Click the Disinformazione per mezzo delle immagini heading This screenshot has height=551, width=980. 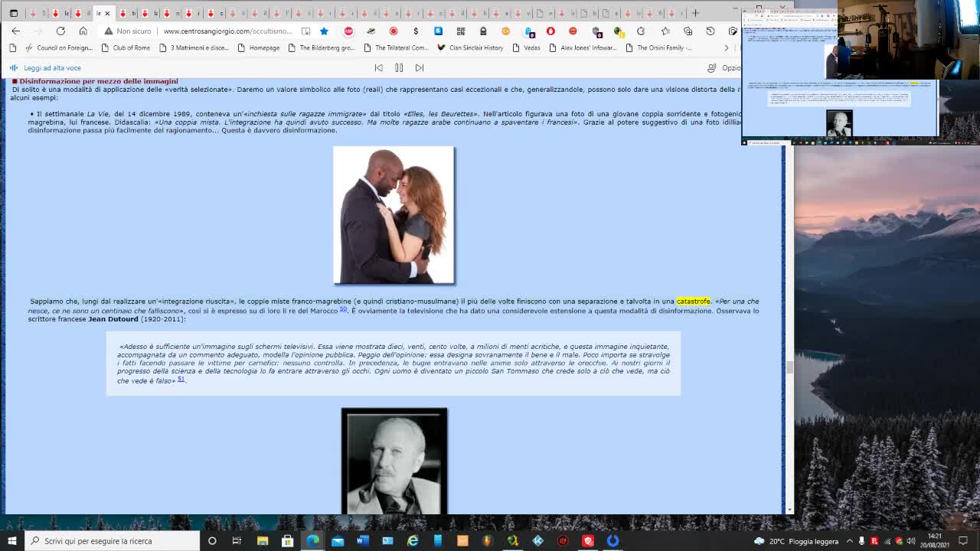pyautogui.click(x=99, y=81)
